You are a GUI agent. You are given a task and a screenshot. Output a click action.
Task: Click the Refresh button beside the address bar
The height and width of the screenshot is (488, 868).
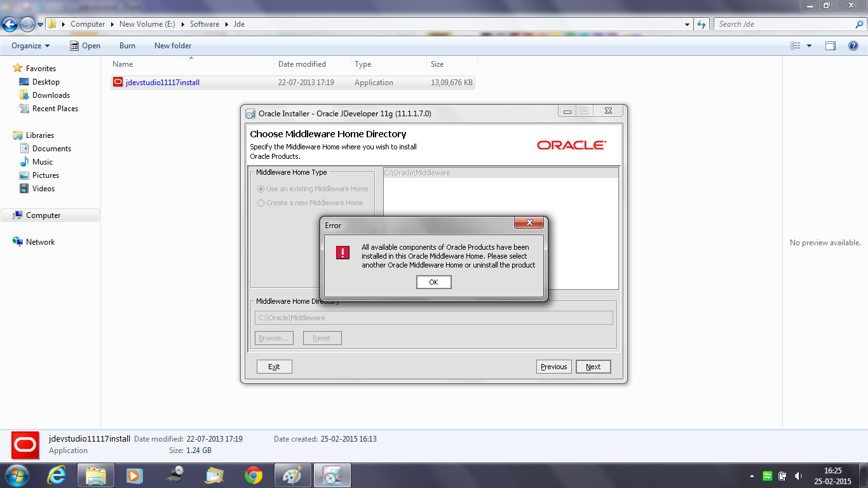(702, 24)
